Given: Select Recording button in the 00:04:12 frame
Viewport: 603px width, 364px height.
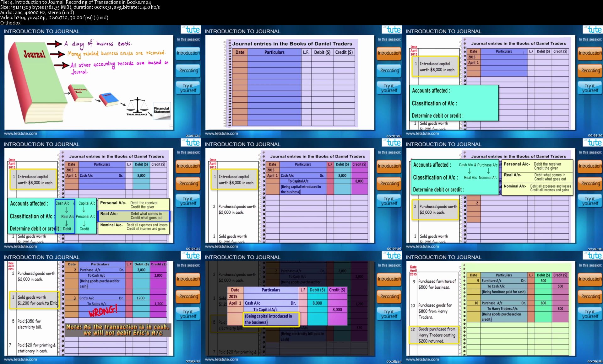Looking at the screenshot, I should point(188,184).
